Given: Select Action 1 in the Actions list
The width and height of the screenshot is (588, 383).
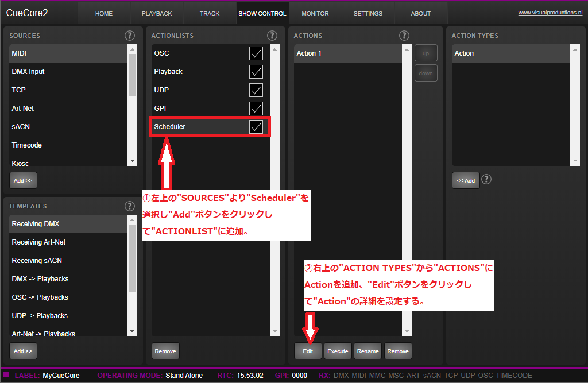Looking at the screenshot, I should click(x=347, y=53).
